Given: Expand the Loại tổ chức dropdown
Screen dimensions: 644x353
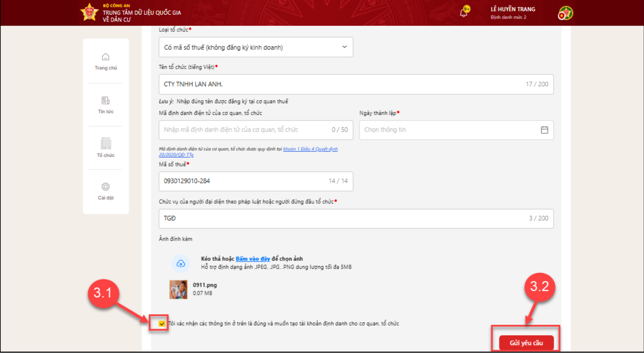Looking at the screenshot, I should click(x=251, y=47).
